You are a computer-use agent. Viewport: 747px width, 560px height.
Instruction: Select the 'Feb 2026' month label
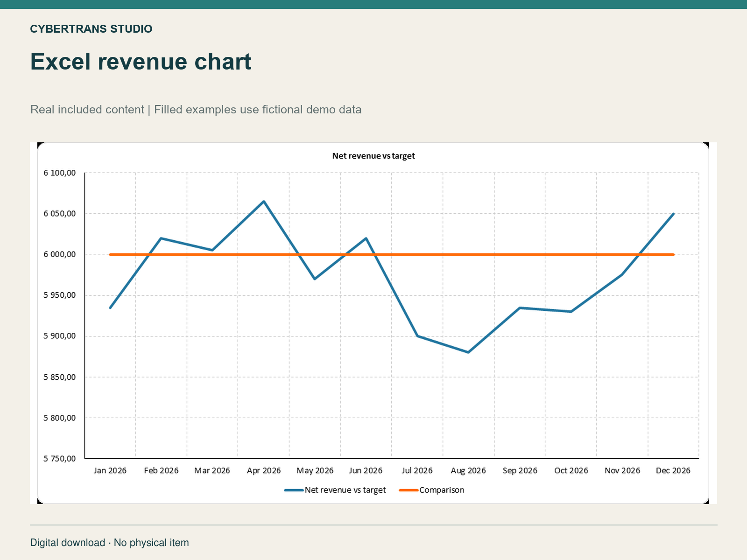click(161, 470)
